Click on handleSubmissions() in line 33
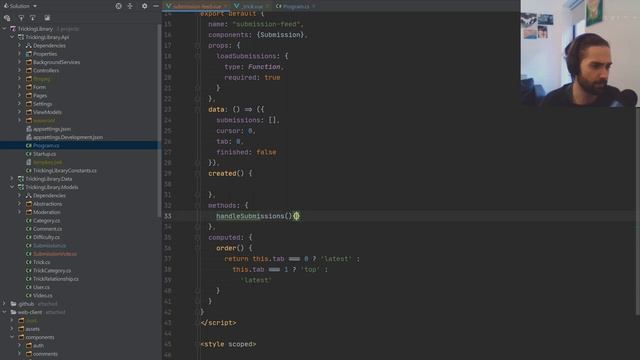640x360 pixels. click(x=254, y=216)
